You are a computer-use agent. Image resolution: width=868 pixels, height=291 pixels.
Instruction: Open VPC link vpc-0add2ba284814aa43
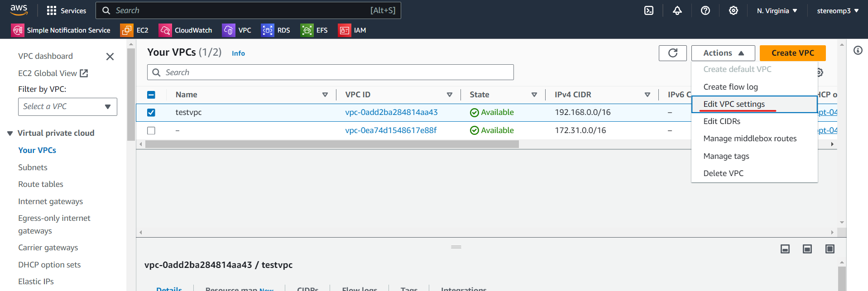click(x=391, y=112)
